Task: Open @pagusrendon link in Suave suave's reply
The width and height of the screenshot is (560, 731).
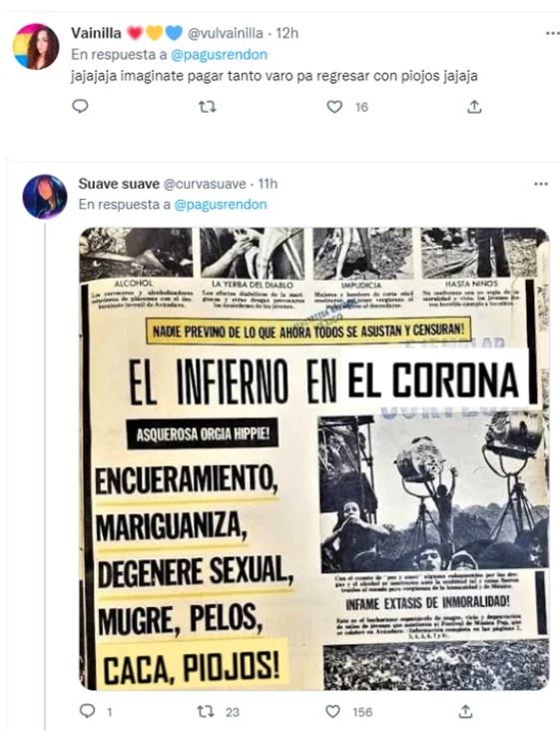Action: (x=220, y=205)
